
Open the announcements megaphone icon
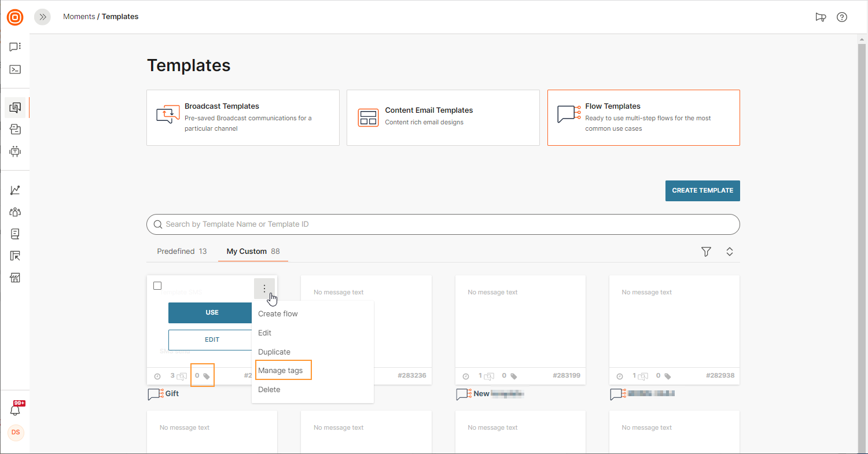click(x=820, y=17)
